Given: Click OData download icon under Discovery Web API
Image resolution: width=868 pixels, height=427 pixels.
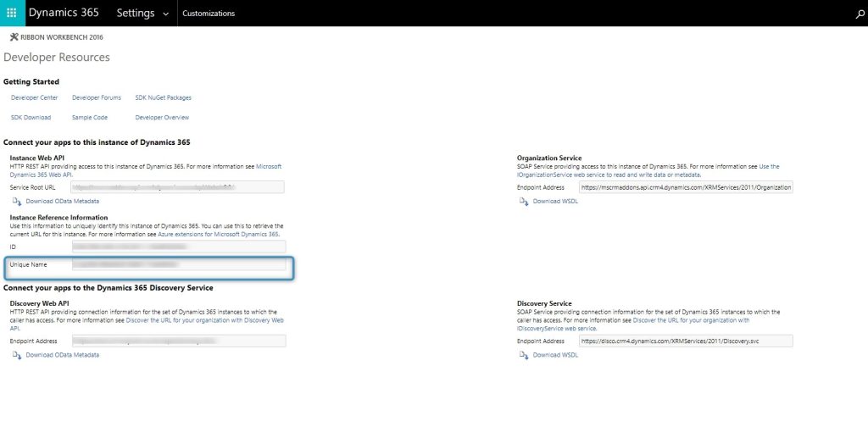Looking at the screenshot, I should [x=17, y=355].
